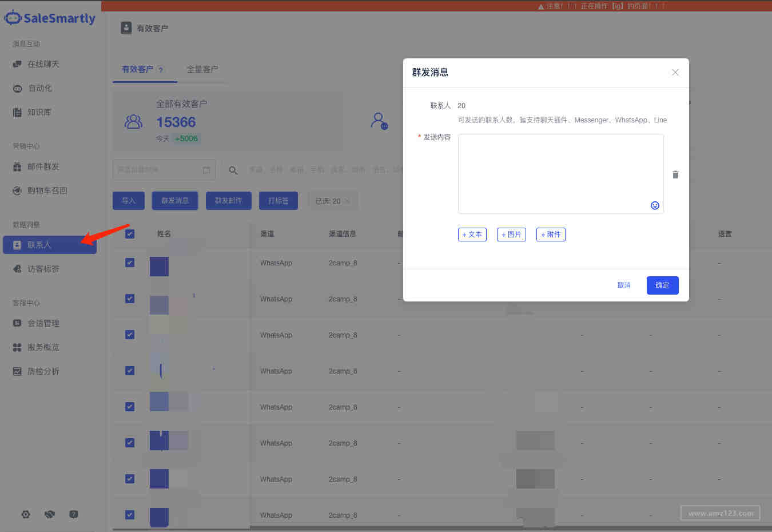Click the help icon beside 有效客户 tab
Viewport: 772px width, 532px height.
tap(161, 70)
